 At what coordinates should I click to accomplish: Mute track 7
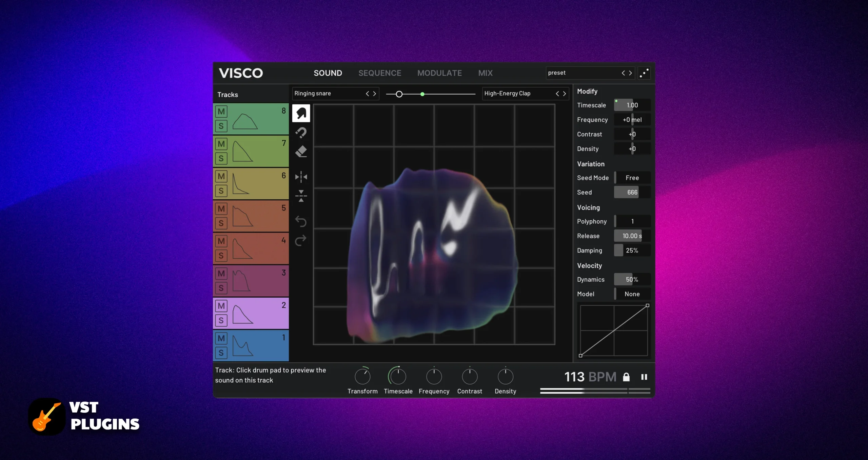[221, 144]
